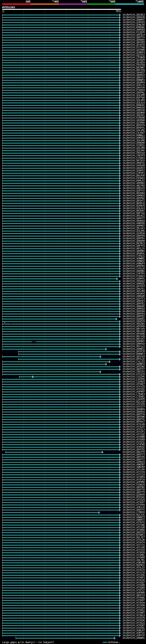Open hit UniRef100_P93769
This screenshot has width=146, height=644.
[134, 65]
